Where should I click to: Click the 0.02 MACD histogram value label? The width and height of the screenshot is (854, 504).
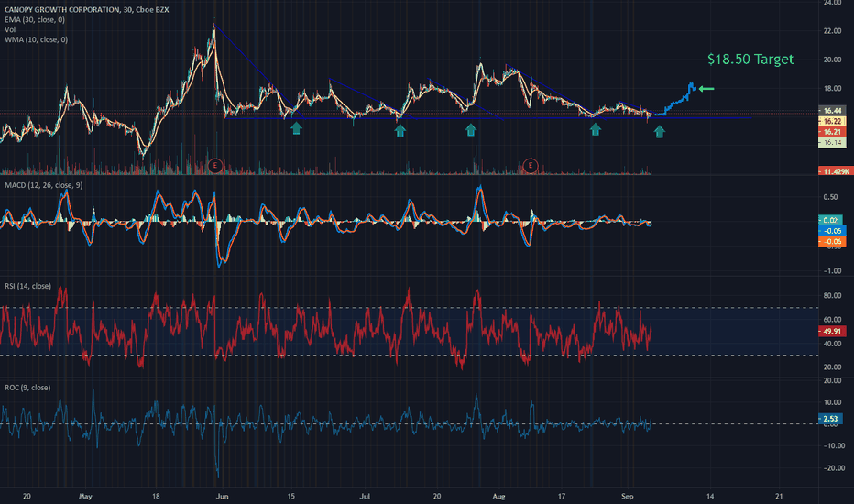tap(830, 220)
